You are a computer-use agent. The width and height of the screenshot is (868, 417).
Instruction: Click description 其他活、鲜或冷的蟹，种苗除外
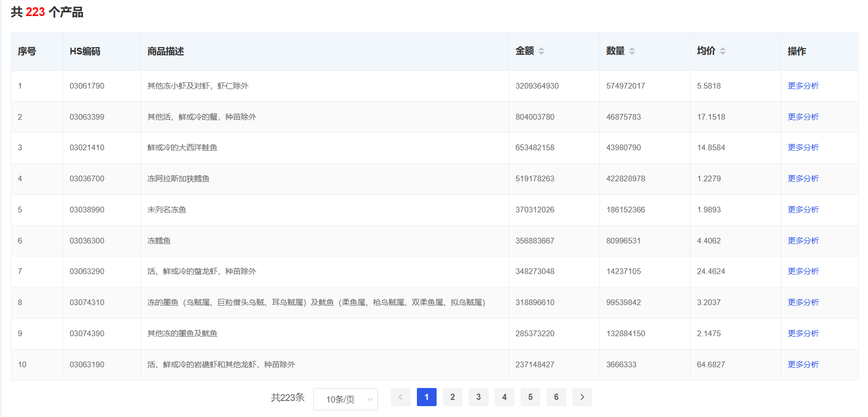pyautogui.click(x=202, y=117)
